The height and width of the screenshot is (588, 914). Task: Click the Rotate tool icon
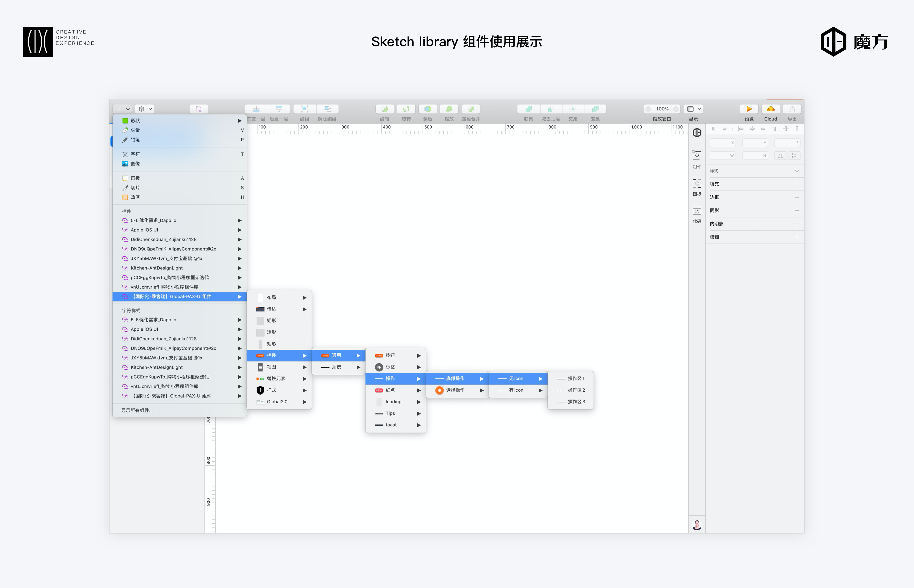pos(406,109)
